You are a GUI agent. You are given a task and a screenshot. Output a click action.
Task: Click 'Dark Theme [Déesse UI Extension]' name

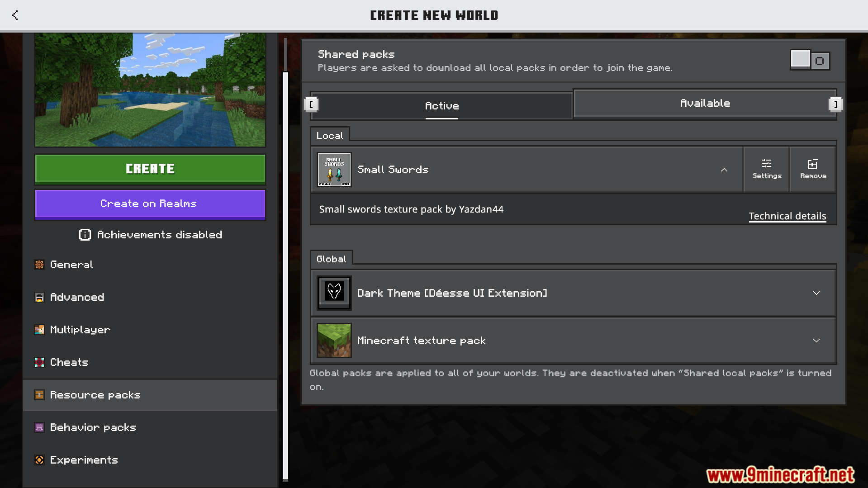(x=452, y=293)
